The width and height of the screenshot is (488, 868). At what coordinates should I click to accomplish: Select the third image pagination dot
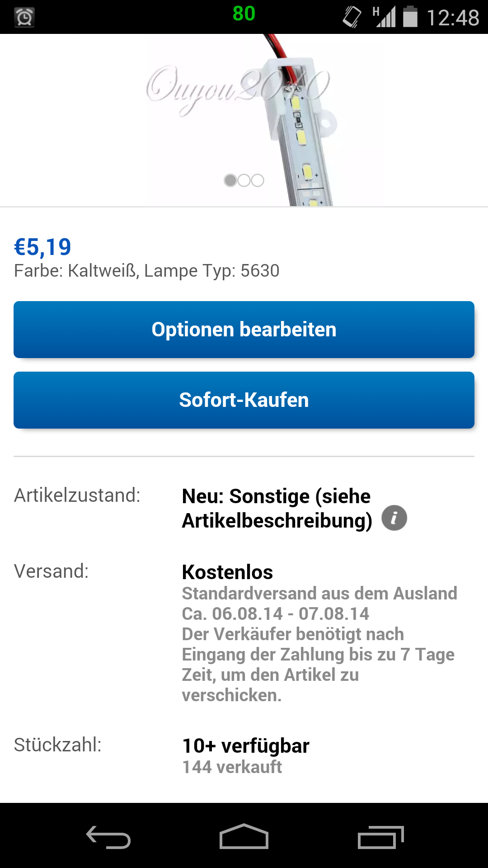(x=258, y=180)
